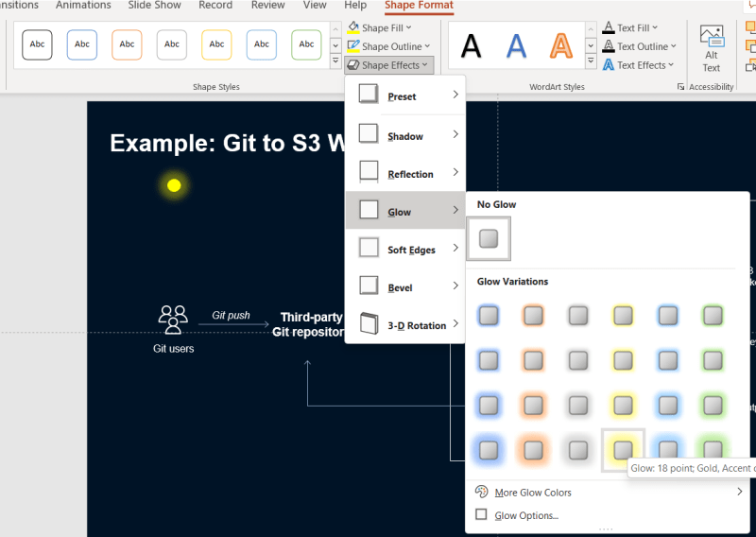
Task: Apply third-row gold glow variation
Action: (623, 406)
